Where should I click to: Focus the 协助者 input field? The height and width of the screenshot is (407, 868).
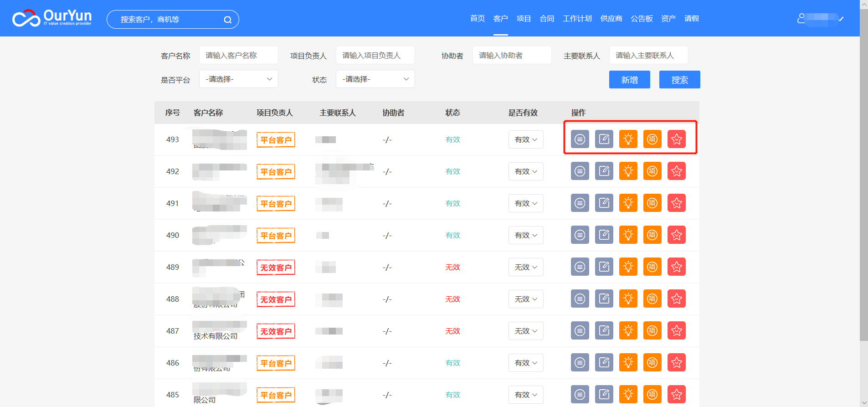point(512,55)
